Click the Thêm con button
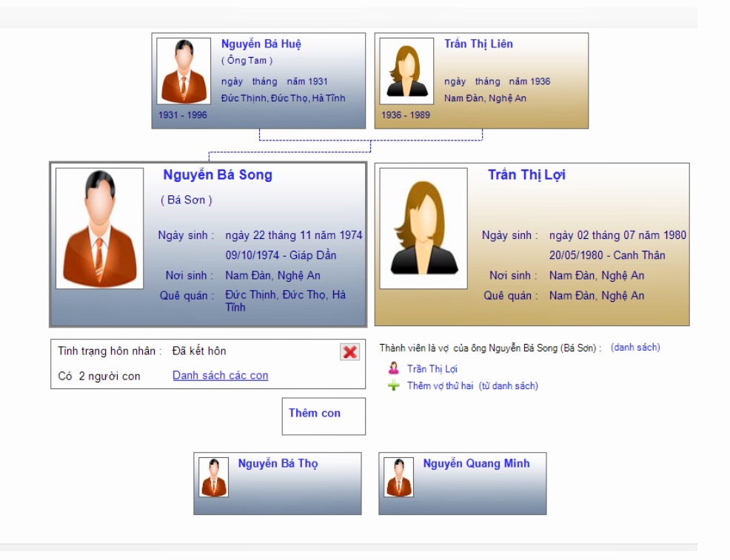 coord(324,416)
